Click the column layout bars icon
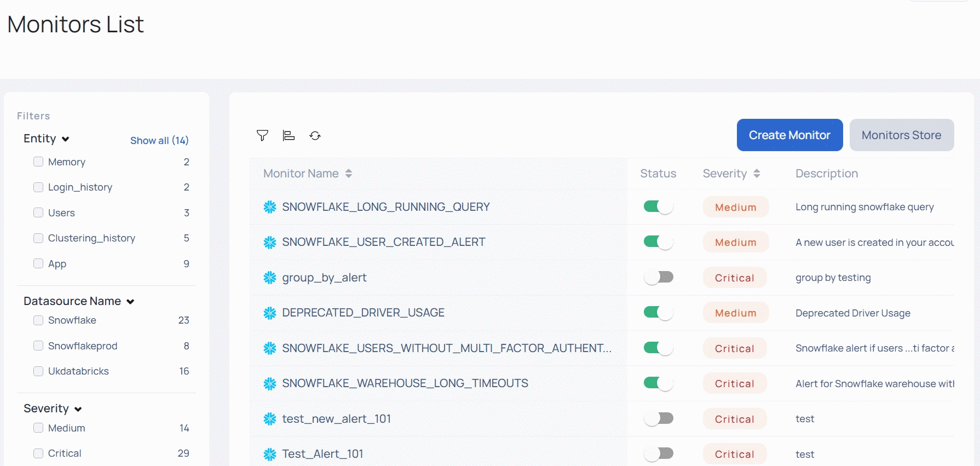 point(289,135)
